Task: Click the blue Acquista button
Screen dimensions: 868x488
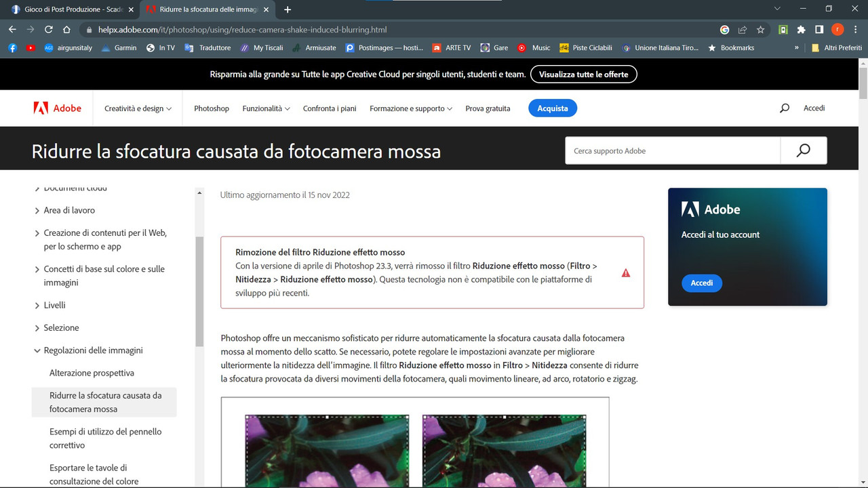Action: tap(553, 108)
